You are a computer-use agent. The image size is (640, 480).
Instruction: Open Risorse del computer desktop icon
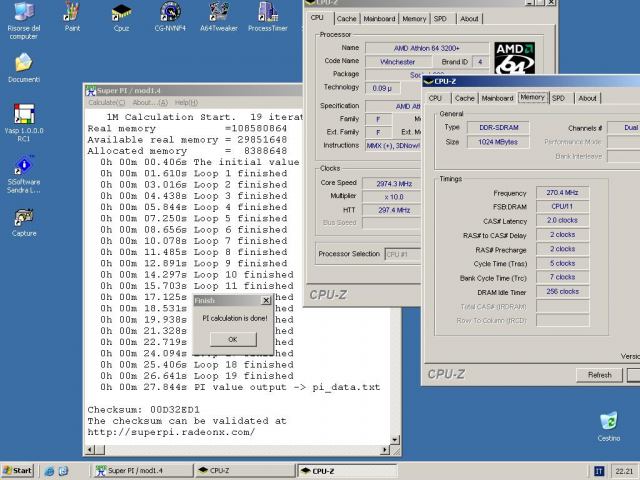(24, 20)
